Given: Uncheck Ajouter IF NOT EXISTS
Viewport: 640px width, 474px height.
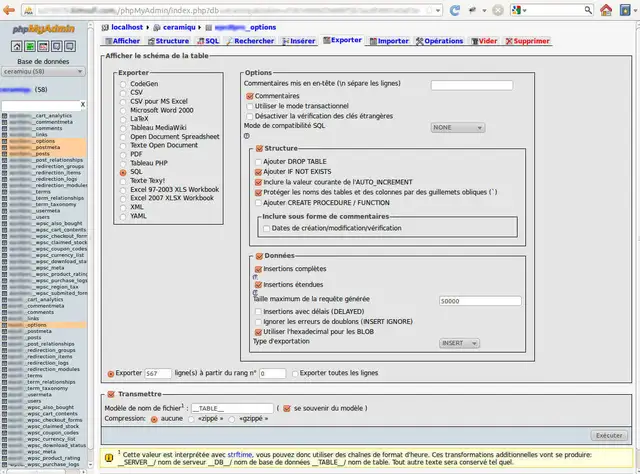Looking at the screenshot, I should (258, 172).
